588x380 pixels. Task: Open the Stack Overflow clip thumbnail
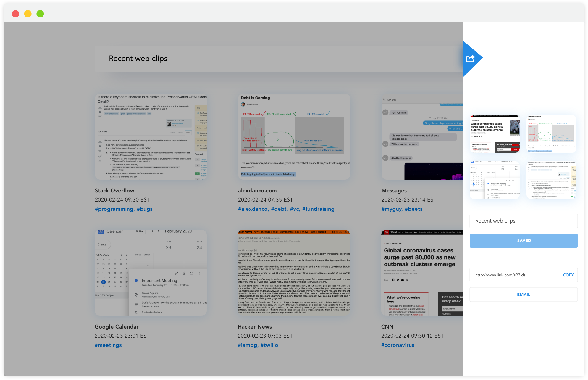(151, 136)
